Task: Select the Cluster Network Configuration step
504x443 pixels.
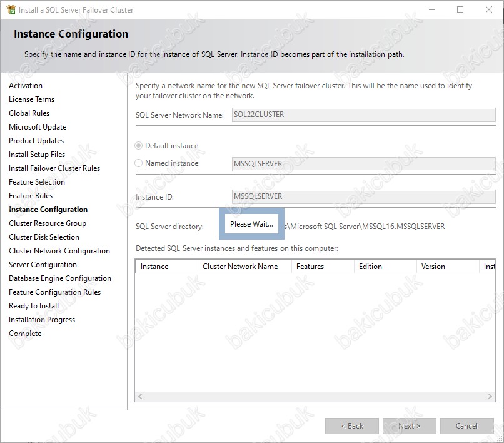Action: pos(59,251)
